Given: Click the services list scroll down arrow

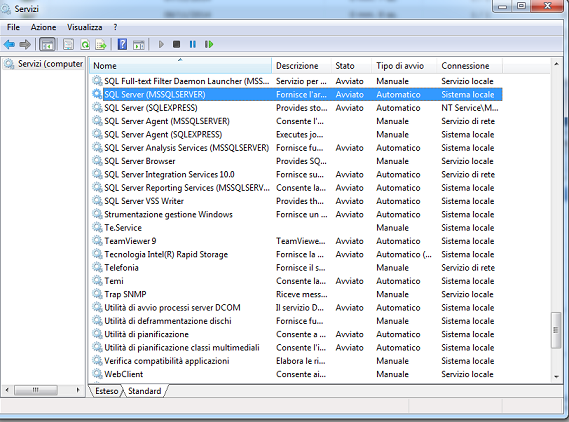Looking at the screenshot, I should [x=556, y=377].
